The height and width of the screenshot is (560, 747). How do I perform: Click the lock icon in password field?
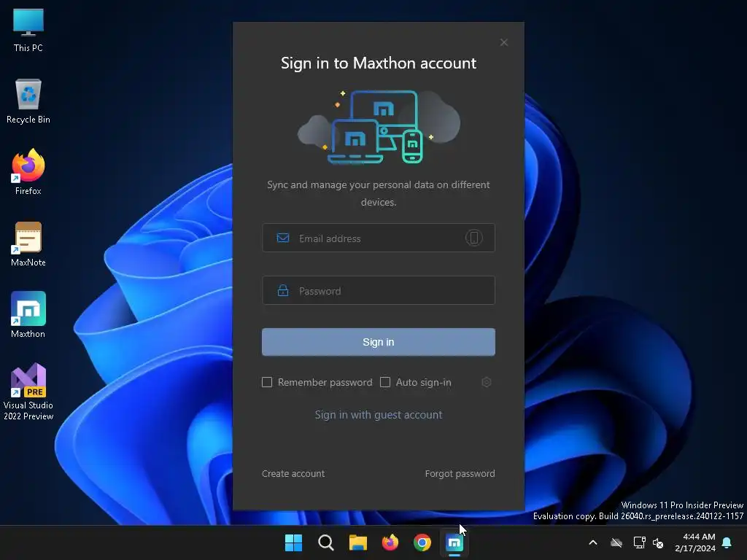tap(283, 290)
